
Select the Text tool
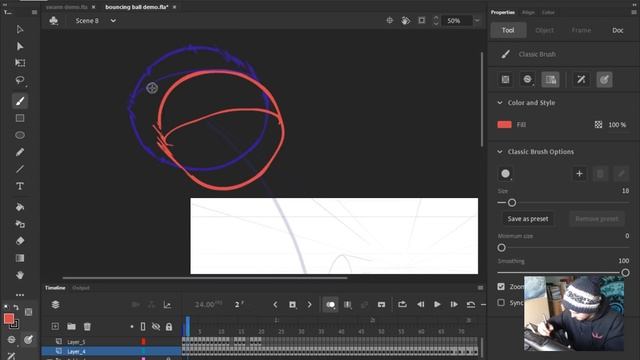20,186
